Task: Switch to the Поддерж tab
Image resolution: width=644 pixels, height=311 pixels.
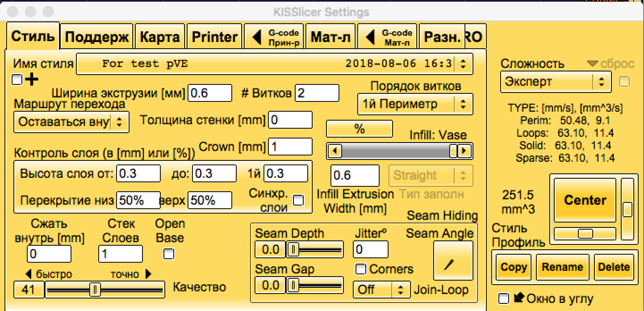Action: [97, 37]
